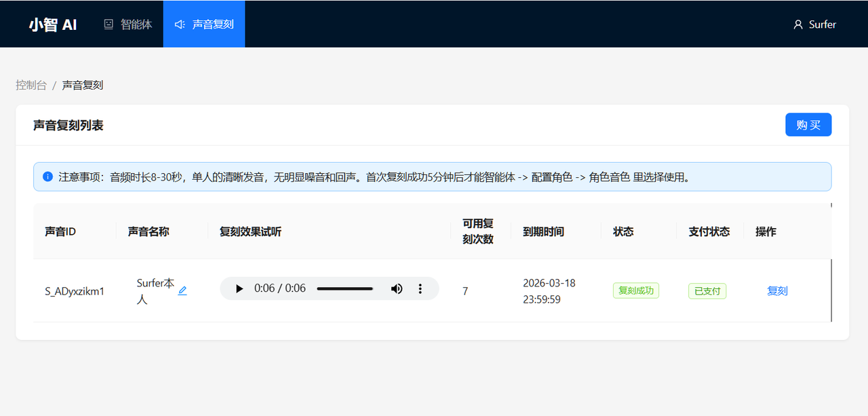Open the 智能体 tab
Viewport: 868px width, 416px height.
(x=128, y=24)
